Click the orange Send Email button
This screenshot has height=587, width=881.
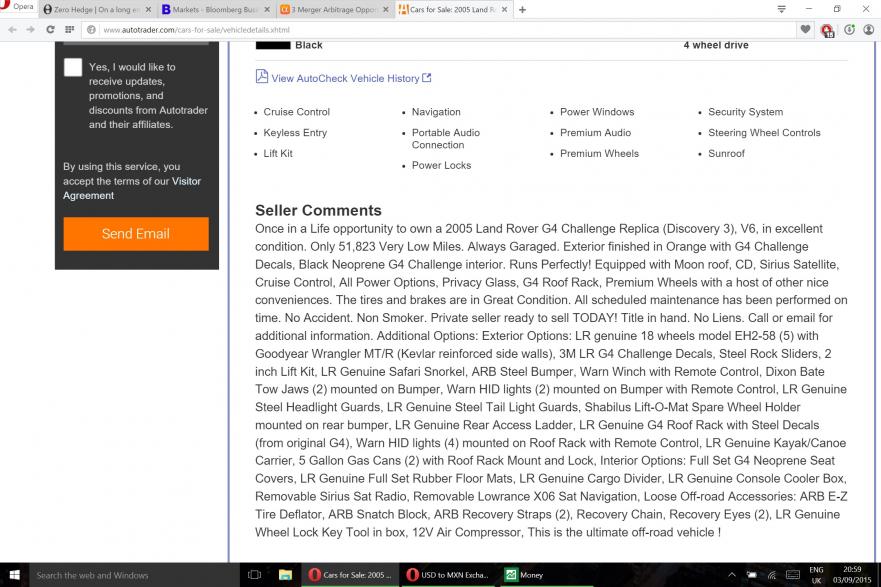(136, 234)
